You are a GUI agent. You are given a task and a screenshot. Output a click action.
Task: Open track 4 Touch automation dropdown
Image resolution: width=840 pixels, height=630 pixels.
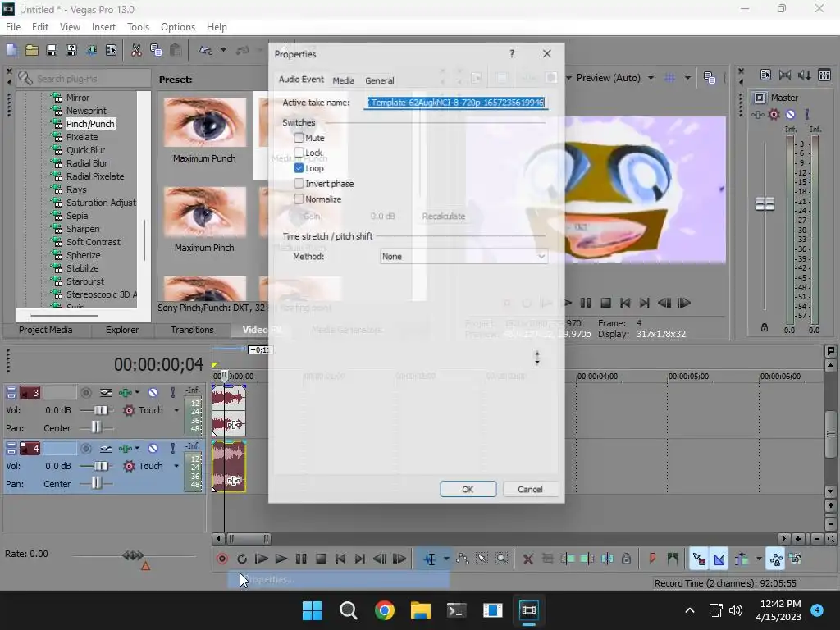coord(176,466)
